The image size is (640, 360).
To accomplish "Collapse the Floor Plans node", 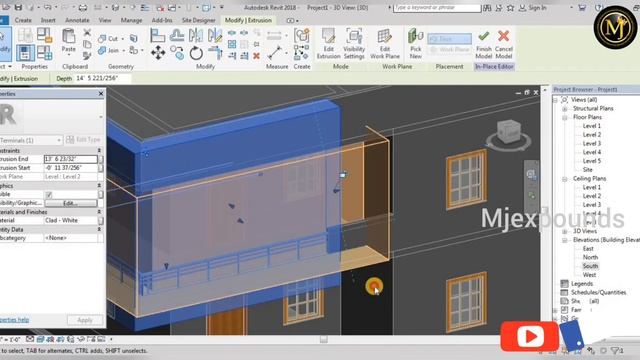I will tap(565, 118).
